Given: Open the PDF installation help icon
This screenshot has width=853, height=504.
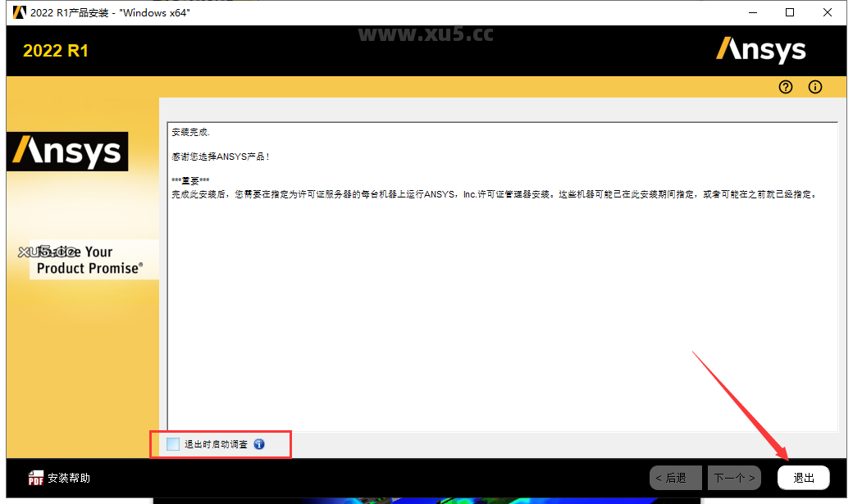Looking at the screenshot, I should click(x=34, y=476).
